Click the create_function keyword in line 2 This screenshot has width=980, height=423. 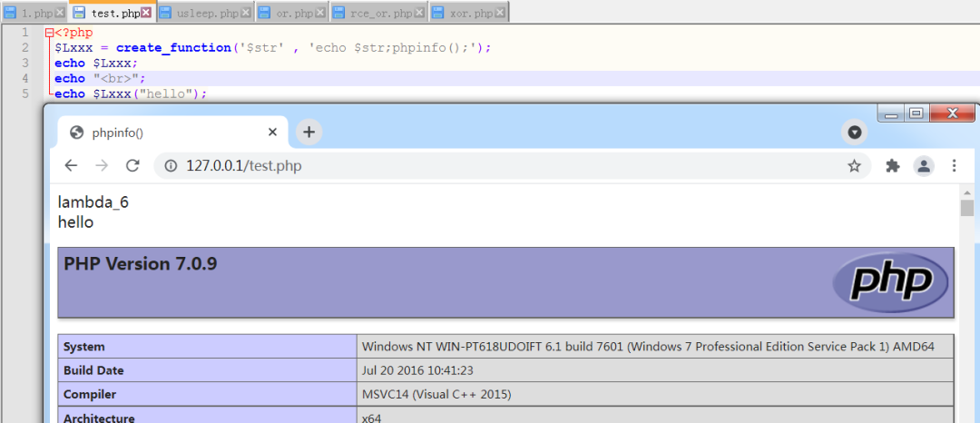click(173, 47)
